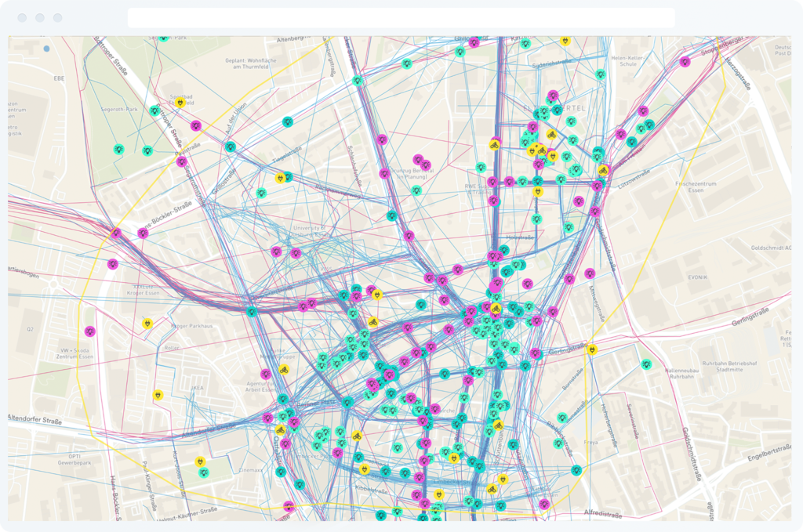This screenshot has height=532, width=803.
Task: Click yellow charging marker left of IKEA
Action: pos(158,396)
